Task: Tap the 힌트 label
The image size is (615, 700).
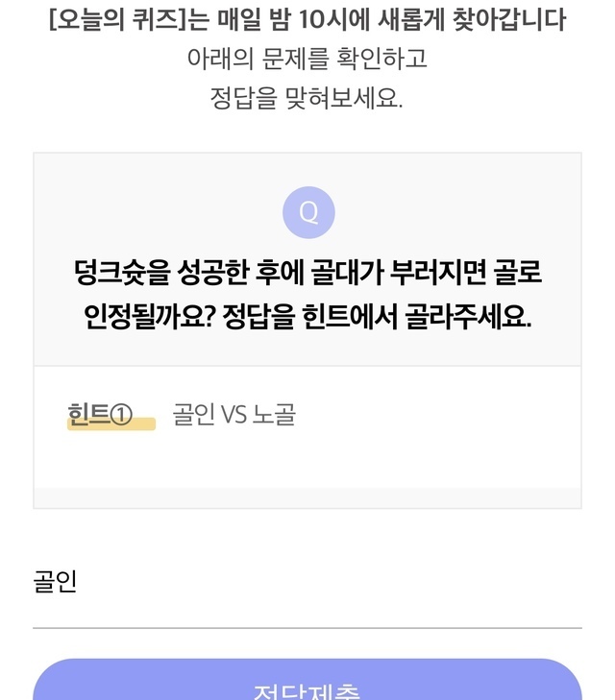Action: coord(87,415)
